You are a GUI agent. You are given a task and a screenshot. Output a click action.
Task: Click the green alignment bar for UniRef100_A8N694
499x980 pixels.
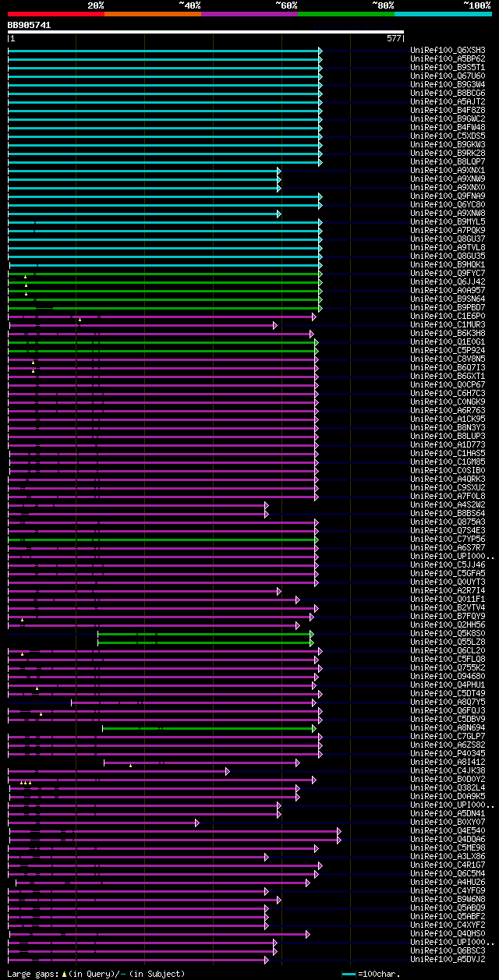point(210,727)
